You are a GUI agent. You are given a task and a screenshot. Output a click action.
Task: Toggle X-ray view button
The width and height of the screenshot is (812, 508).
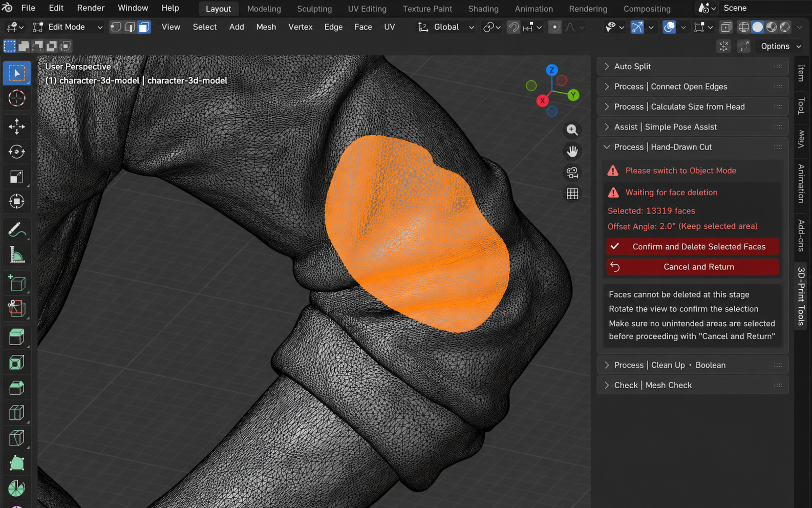pyautogui.click(x=726, y=27)
